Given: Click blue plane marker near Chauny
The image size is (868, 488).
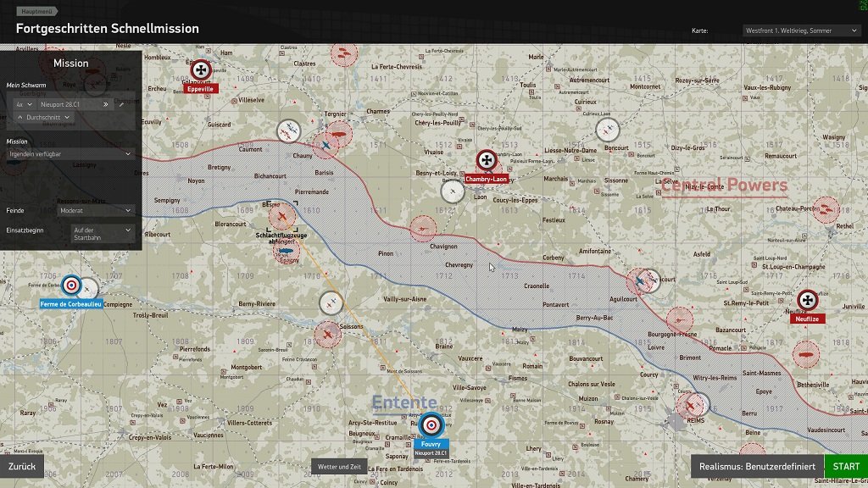Looking at the screenshot, I should [x=325, y=146].
